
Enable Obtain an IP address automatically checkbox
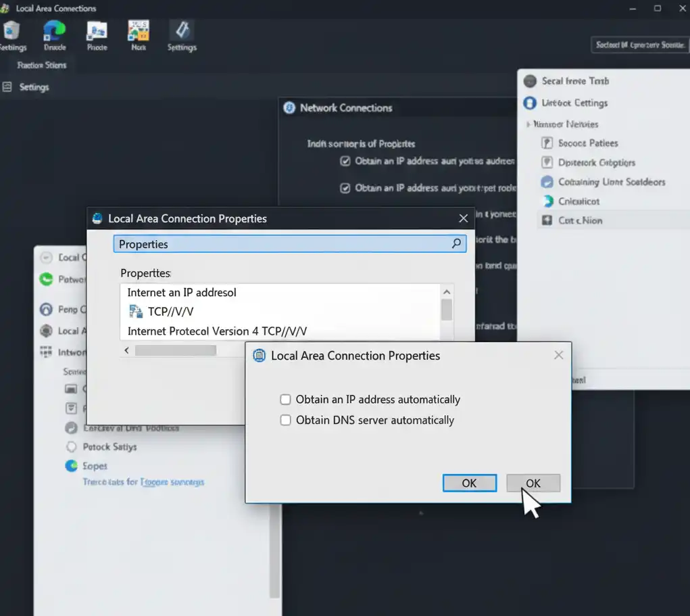(285, 400)
